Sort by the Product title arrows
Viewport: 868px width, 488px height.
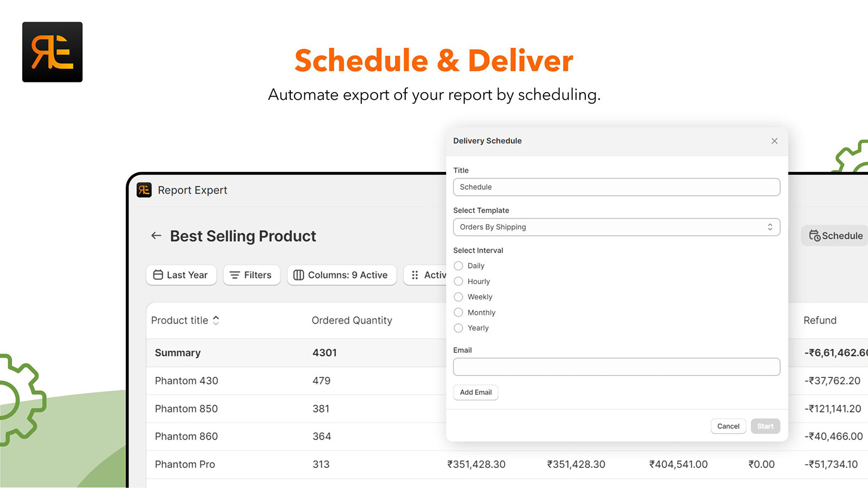point(216,320)
